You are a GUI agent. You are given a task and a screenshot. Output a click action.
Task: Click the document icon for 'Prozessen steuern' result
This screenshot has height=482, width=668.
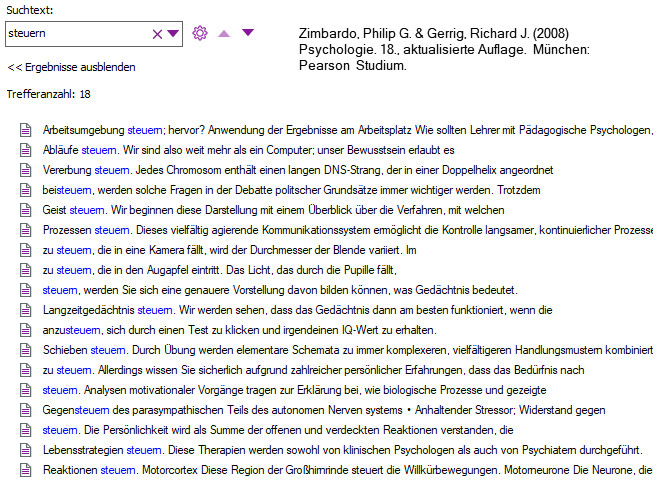pos(26,230)
